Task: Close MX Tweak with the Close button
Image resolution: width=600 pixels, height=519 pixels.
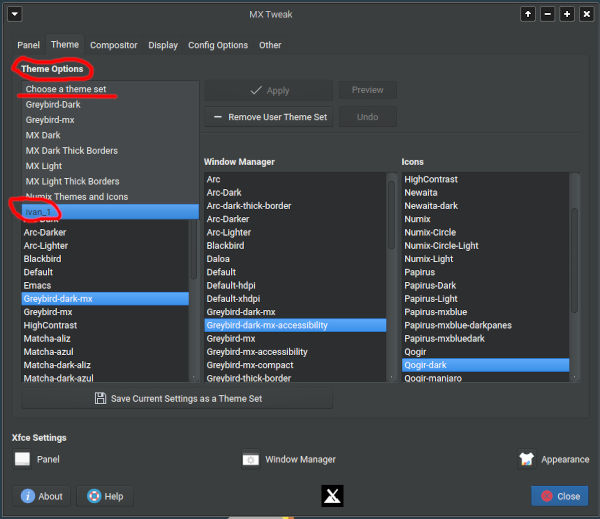Action: pos(560,496)
